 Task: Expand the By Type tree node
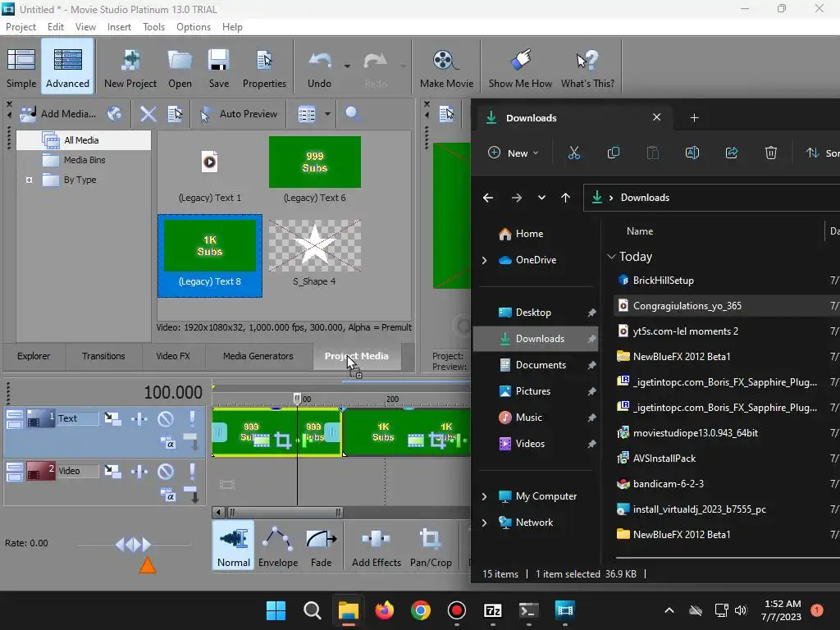point(30,180)
